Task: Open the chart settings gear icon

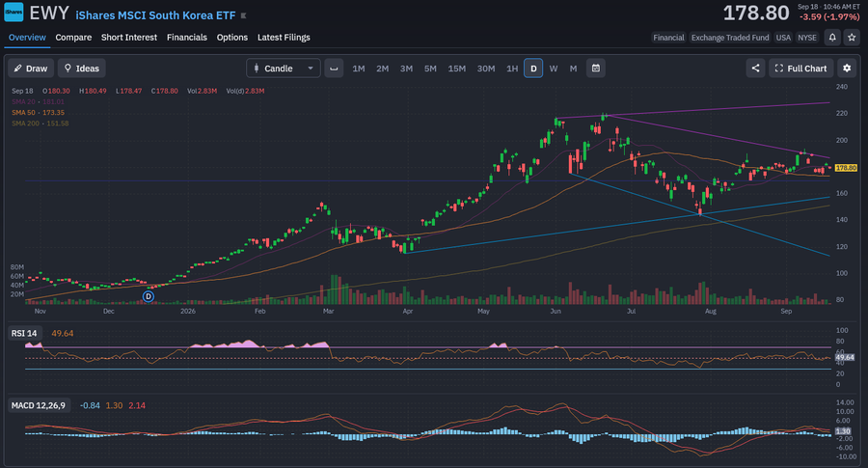Action: click(x=847, y=69)
